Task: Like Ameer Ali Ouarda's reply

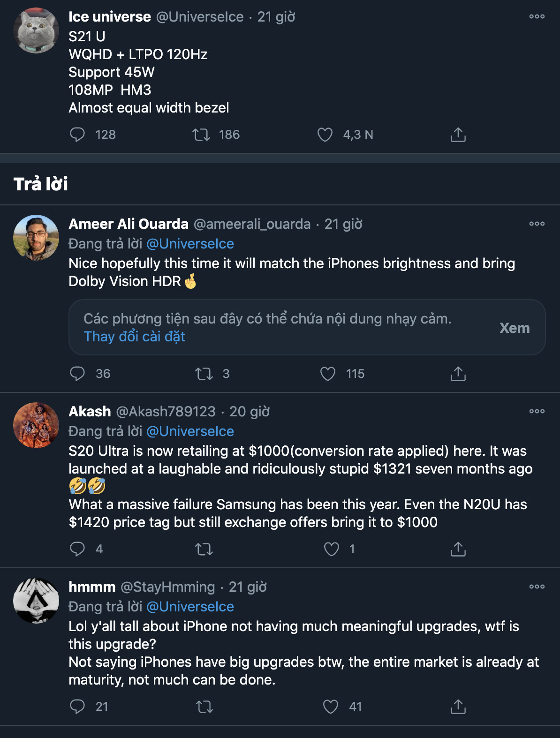Action: coord(328,374)
